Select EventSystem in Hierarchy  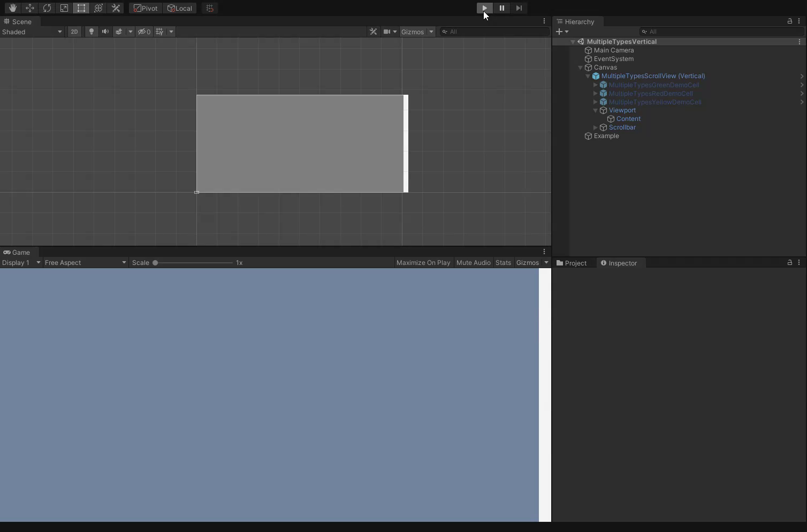613,59
